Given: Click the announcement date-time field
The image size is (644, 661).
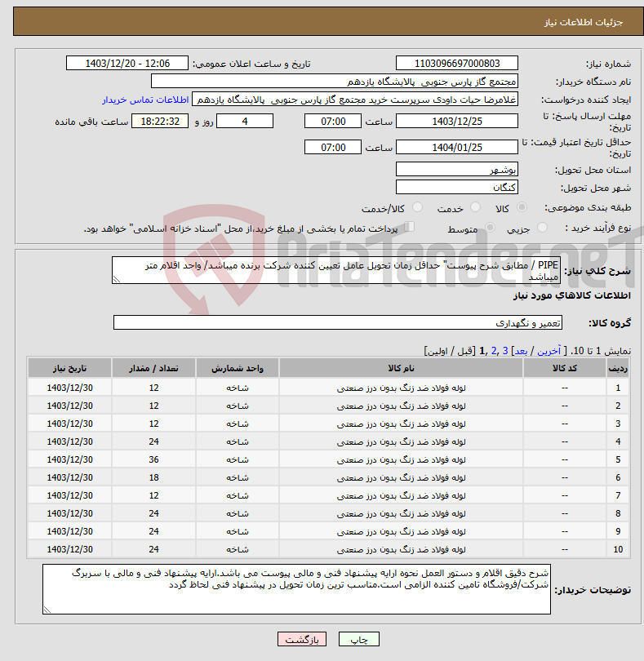Looking at the screenshot, I should click(x=127, y=63).
